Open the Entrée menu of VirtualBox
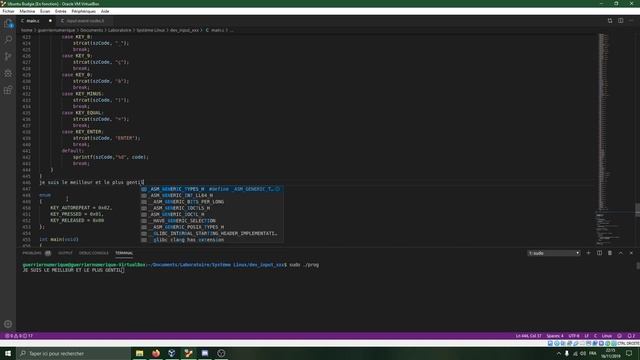The image size is (640, 360). pyautogui.click(x=60, y=11)
